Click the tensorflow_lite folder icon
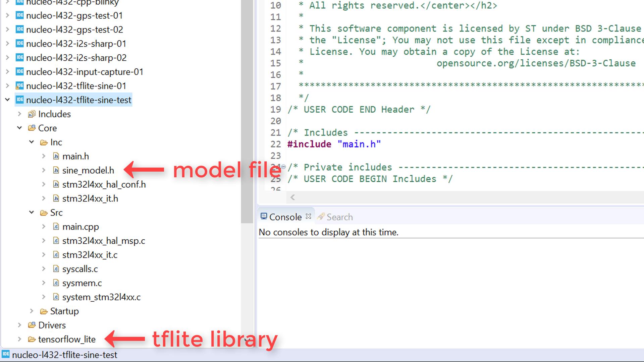Viewport: 644px width, 362px height. 33,339
